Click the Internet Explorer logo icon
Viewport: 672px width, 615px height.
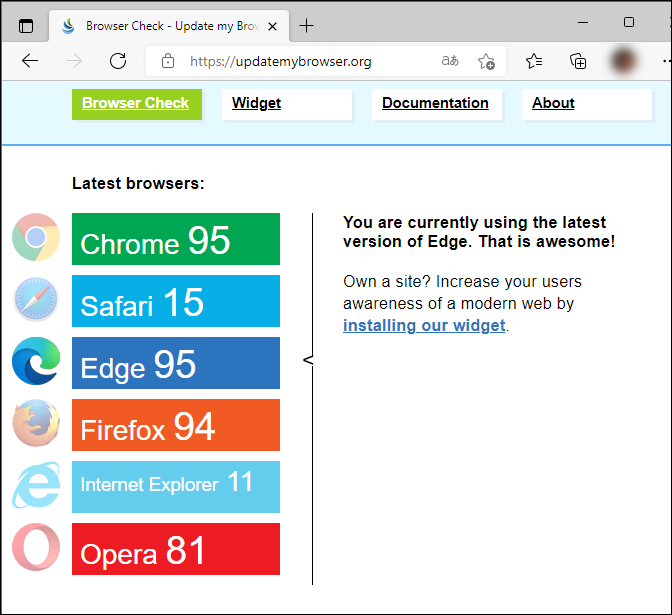[36, 485]
